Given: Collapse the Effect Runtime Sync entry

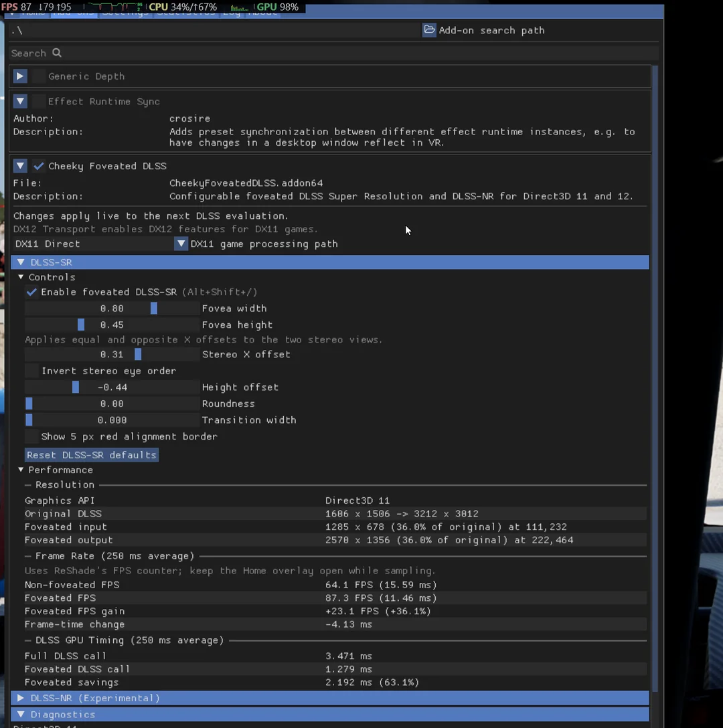Looking at the screenshot, I should coord(20,101).
